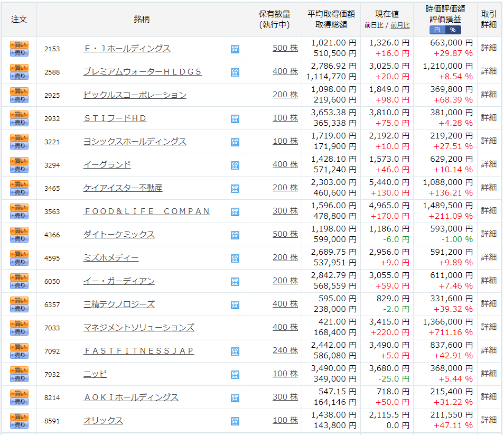Open calendar icon for ミズホメディー
This screenshot has height=435, width=504.
(235, 258)
